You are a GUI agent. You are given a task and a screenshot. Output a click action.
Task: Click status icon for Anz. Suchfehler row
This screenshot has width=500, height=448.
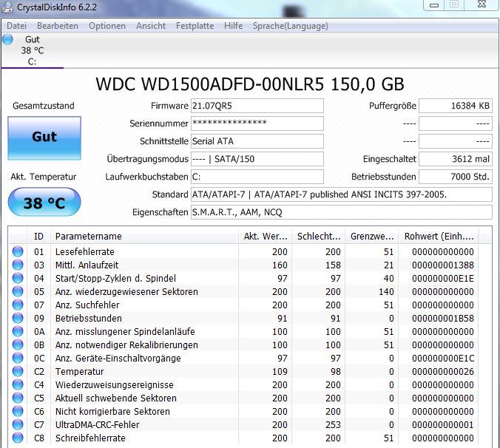[x=18, y=305]
